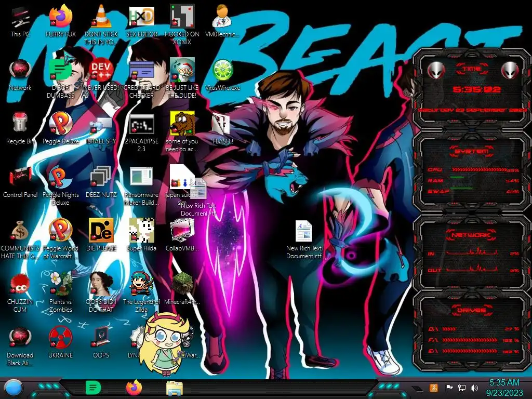Open the CHUZZIN CUM red fuzzball icon
This screenshot has height=399, width=532.
point(20,292)
